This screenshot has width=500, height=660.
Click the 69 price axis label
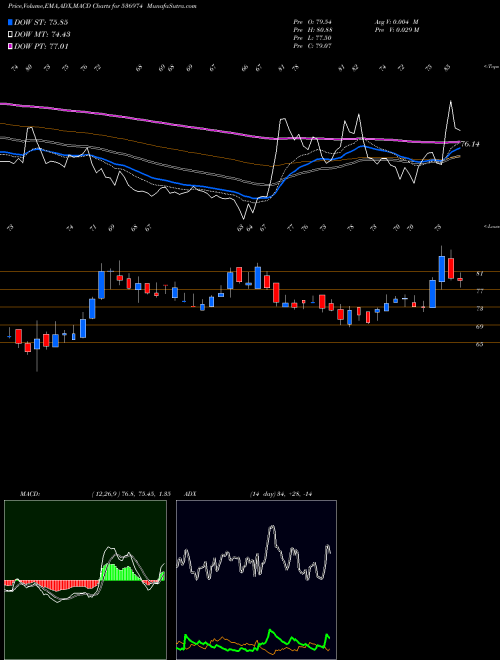pyautogui.click(x=479, y=327)
